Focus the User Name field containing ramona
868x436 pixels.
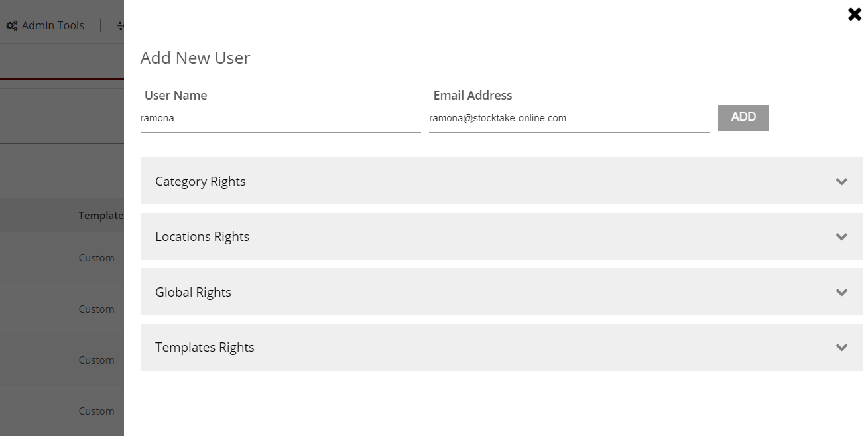280,119
